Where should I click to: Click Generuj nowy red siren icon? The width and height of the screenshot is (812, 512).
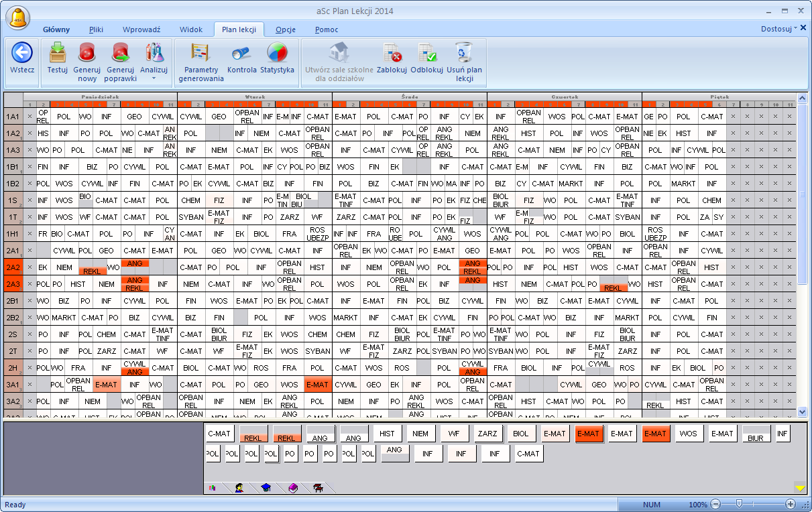[86, 52]
